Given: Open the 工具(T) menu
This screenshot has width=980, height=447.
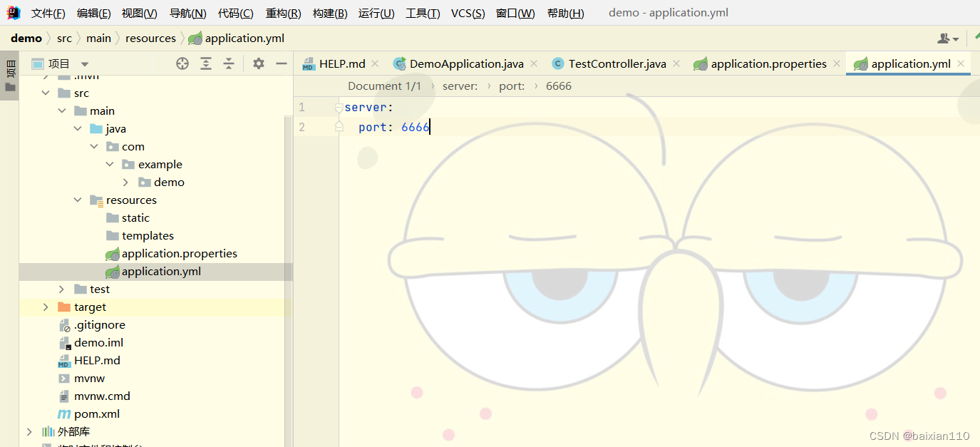Looking at the screenshot, I should click(x=423, y=13).
